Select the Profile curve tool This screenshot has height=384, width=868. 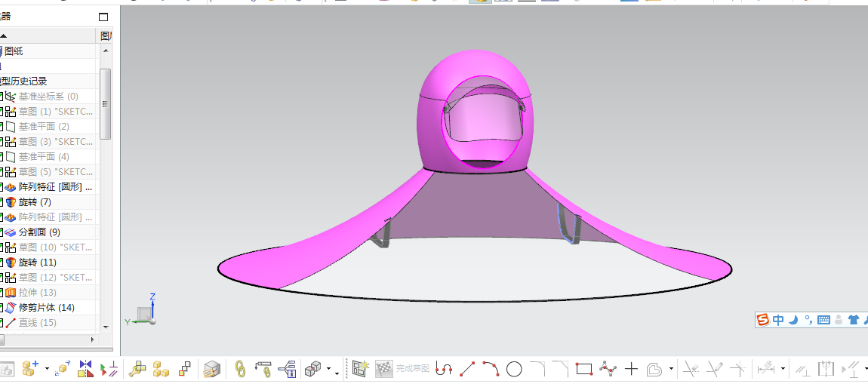point(443,368)
